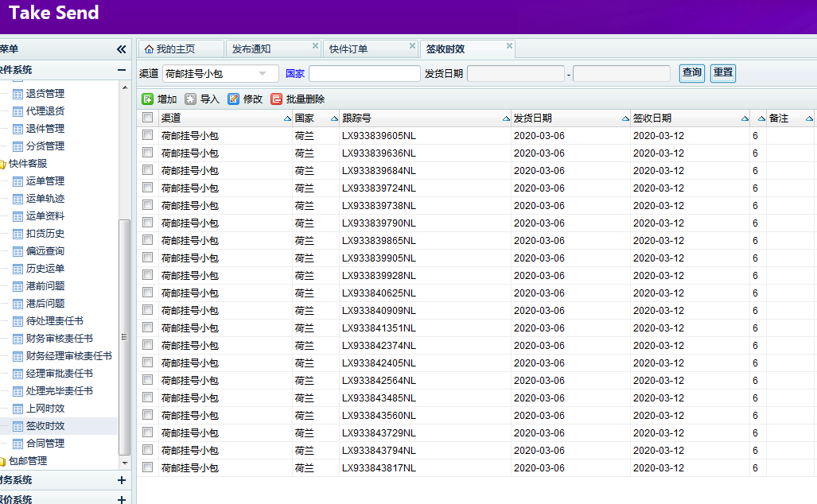
Task: Check the checkbox for tracking LX933839605NL
Action: (147, 136)
